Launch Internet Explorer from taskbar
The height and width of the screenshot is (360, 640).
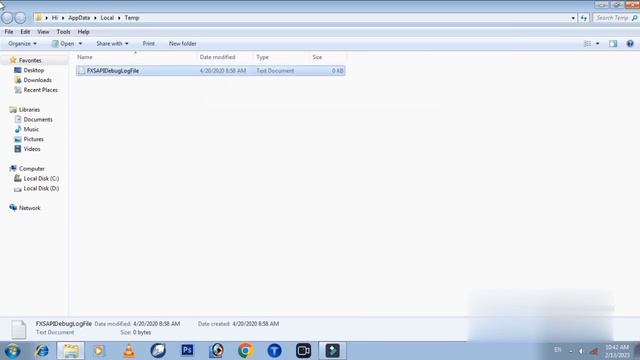(42, 351)
